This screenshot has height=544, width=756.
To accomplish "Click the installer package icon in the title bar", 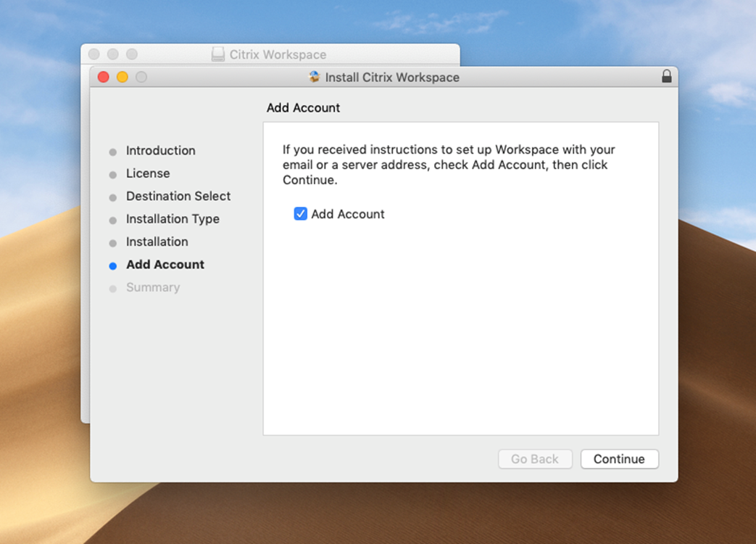I will pos(315,77).
